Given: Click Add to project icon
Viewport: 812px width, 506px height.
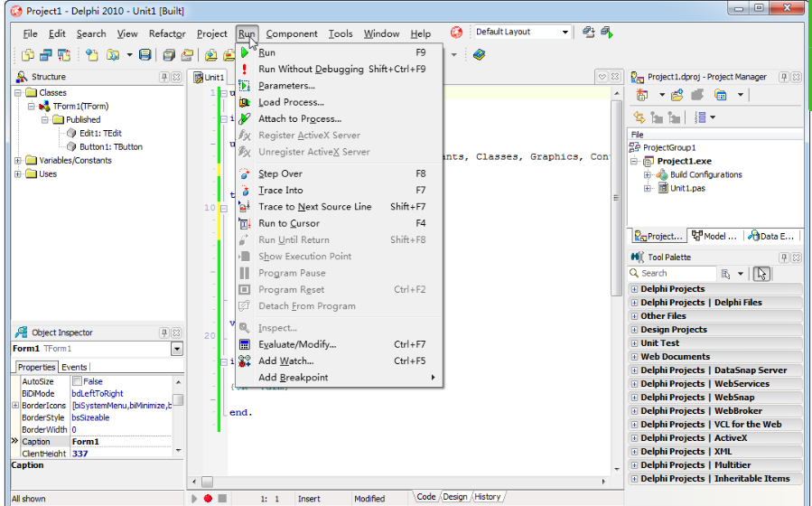Looking at the screenshot, I should pos(677,95).
